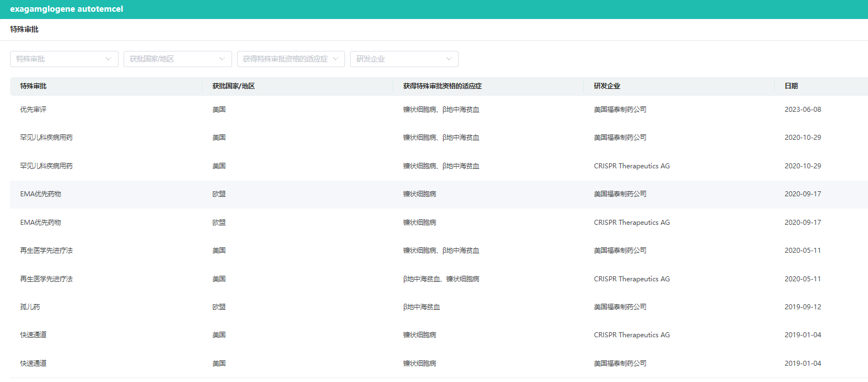Click CRISPR Therapeutics AG in the 快速通道 row
Image resolution: width=868 pixels, height=382 pixels.
click(631, 335)
